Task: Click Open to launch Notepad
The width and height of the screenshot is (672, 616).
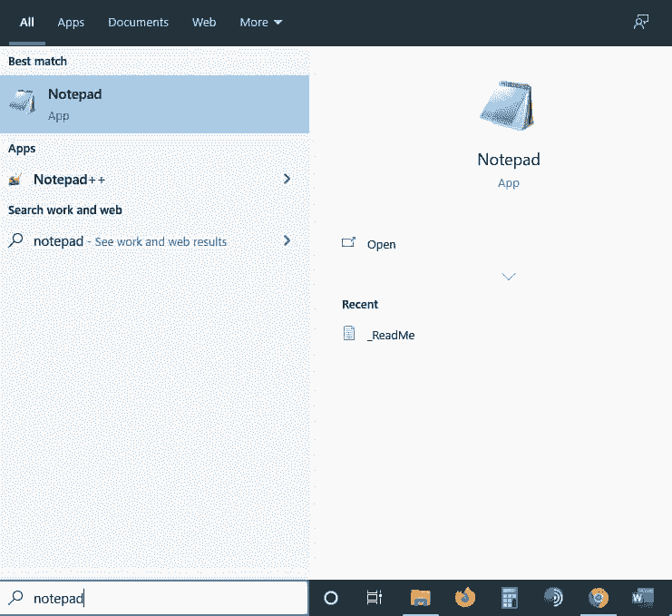Action: coord(381,245)
